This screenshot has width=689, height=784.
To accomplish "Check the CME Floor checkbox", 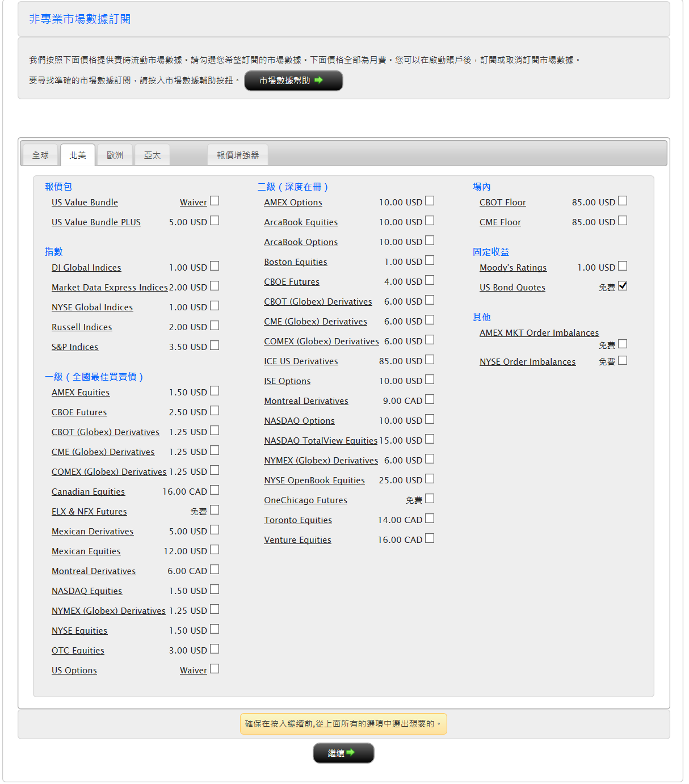I will point(623,221).
